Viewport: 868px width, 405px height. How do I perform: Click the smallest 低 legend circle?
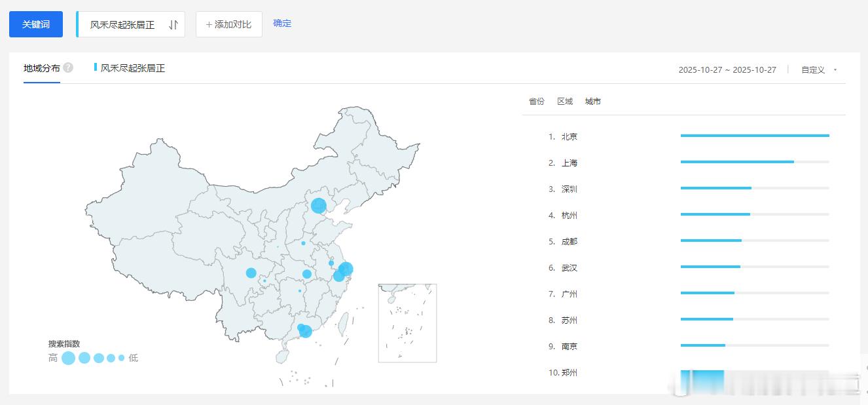click(121, 358)
